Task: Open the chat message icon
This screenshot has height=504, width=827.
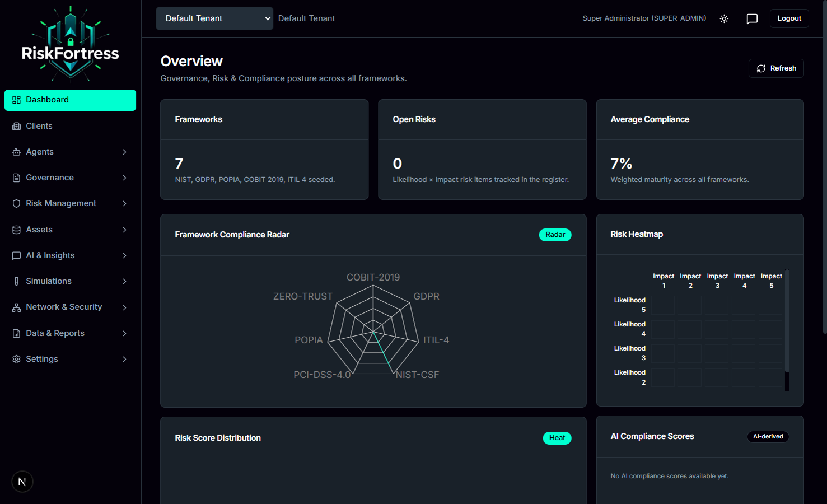Action: coord(752,18)
